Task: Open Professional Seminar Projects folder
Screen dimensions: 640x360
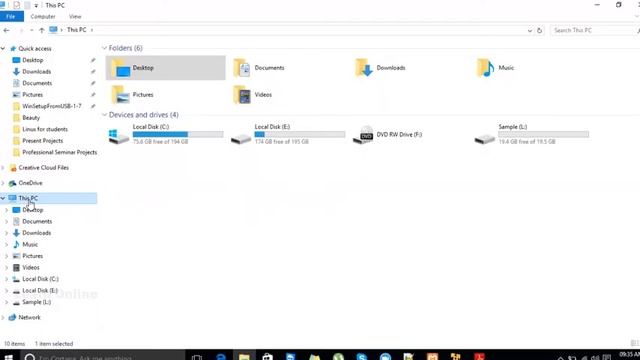Action: click(x=60, y=152)
